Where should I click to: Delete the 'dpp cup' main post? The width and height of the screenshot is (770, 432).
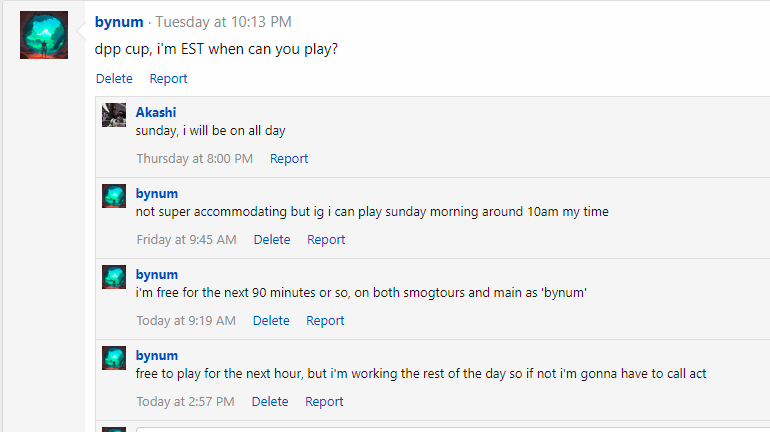(114, 78)
